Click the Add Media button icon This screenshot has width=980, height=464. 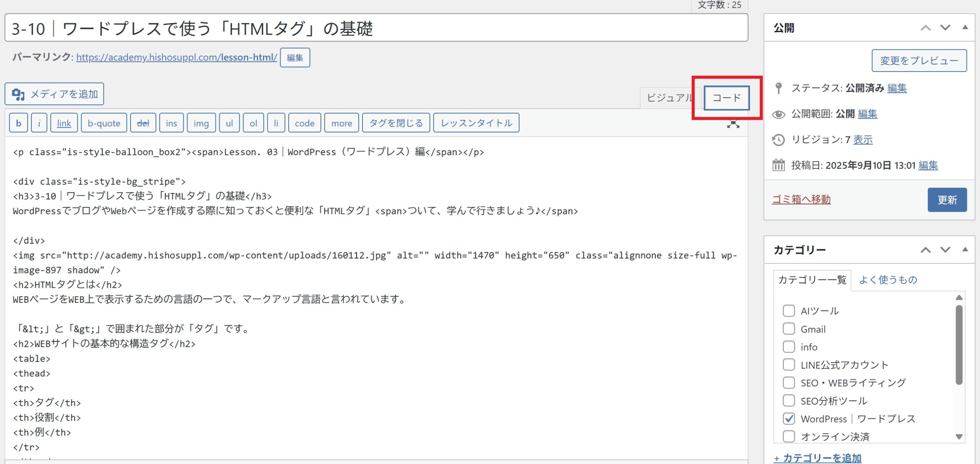pos(18,94)
